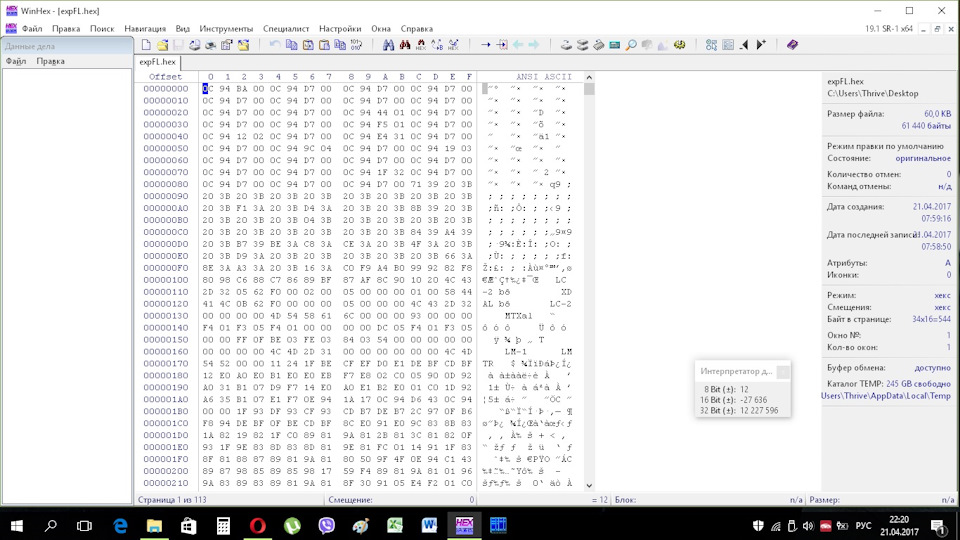Click the ANSI ASCII column header
This screenshot has height=540, width=960.
544,77
